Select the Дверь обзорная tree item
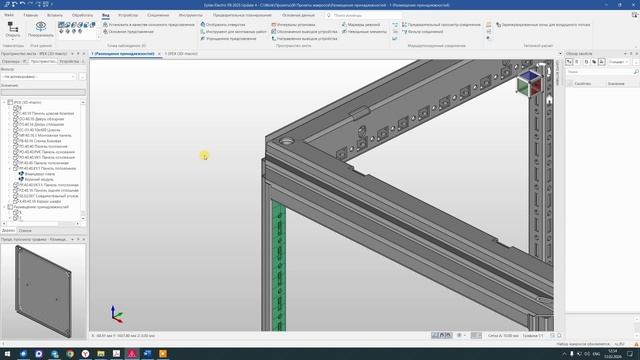Screen dimensions: 640x360 (42, 119)
